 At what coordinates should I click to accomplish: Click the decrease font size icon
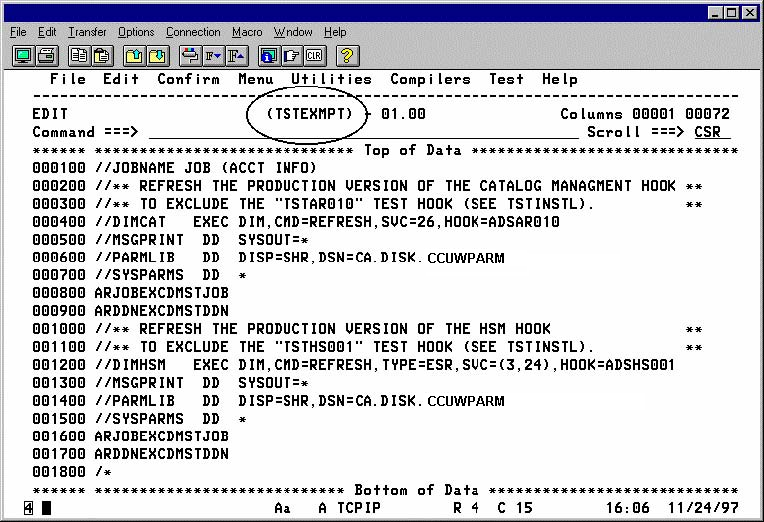[x=213, y=56]
